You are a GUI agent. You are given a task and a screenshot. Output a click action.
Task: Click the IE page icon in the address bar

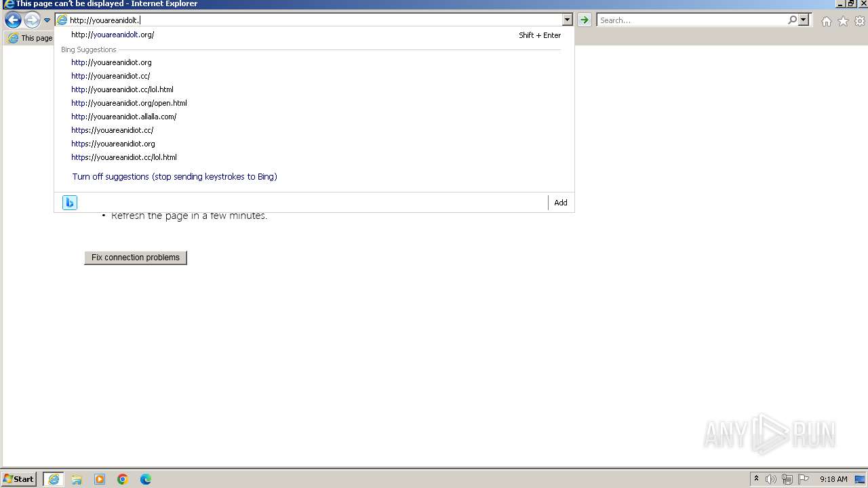click(62, 20)
